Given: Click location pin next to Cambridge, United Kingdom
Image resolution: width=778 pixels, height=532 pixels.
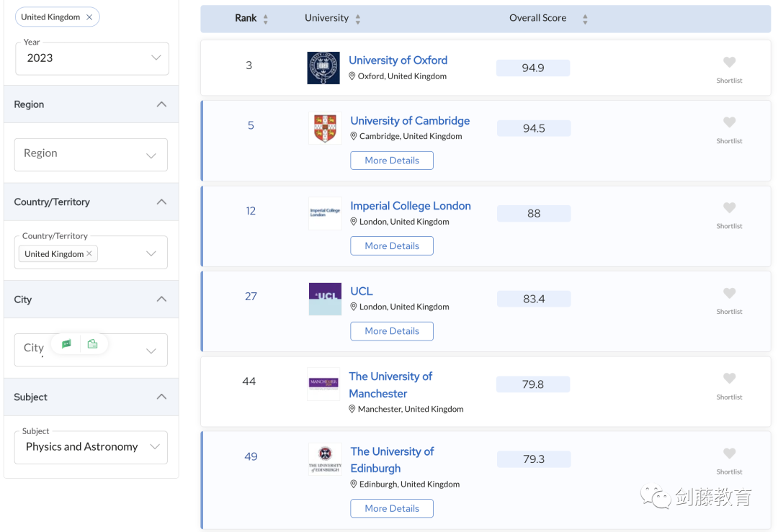Looking at the screenshot, I should click(353, 136).
